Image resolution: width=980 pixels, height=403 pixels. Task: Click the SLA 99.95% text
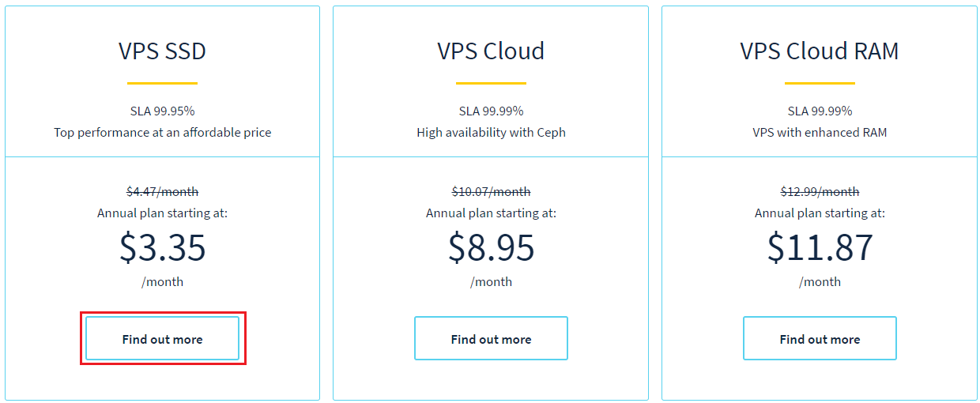162,111
